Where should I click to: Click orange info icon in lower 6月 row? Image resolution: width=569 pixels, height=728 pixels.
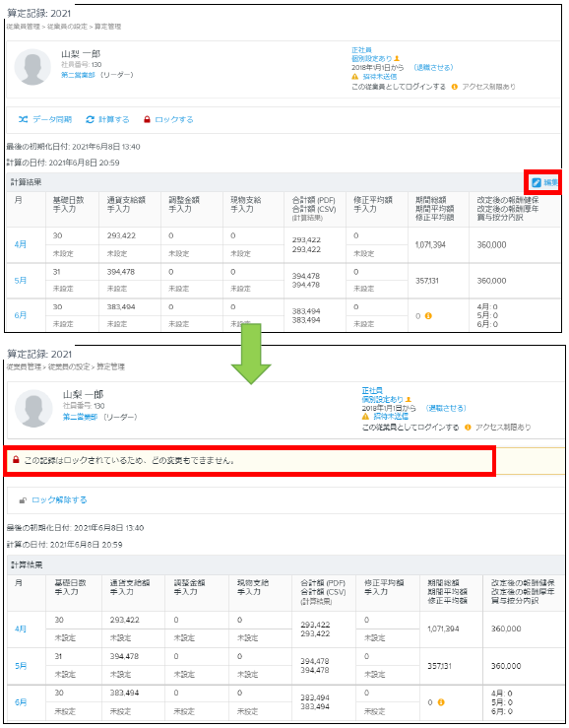coord(441,702)
